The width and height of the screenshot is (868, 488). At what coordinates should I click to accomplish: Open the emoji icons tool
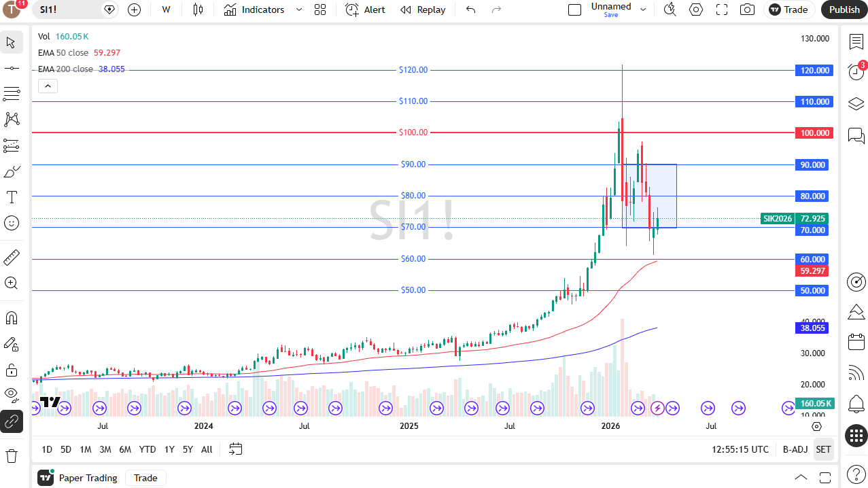(x=12, y=223)
